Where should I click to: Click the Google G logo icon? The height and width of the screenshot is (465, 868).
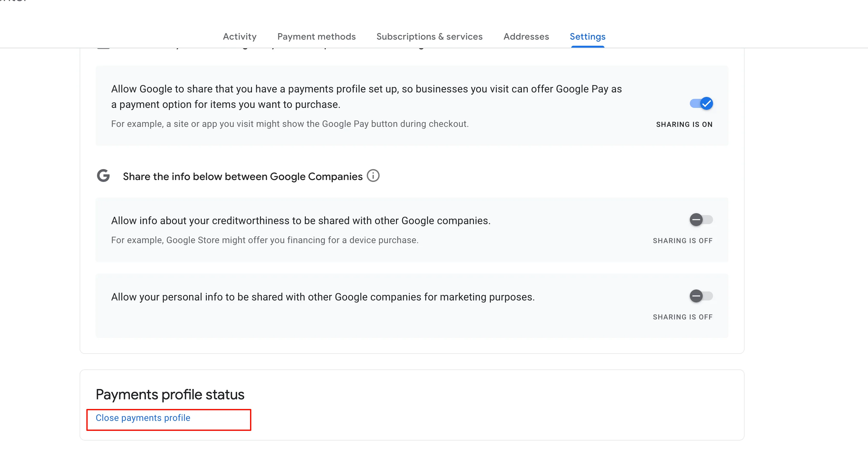click(103, 176)
